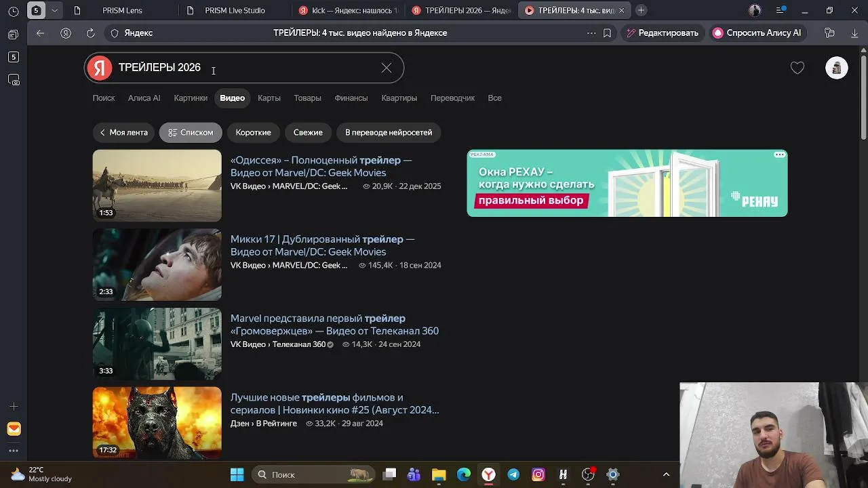This screenshot has width=868, height=488.
Task: Open the Квартиры category
Action: 399,98
